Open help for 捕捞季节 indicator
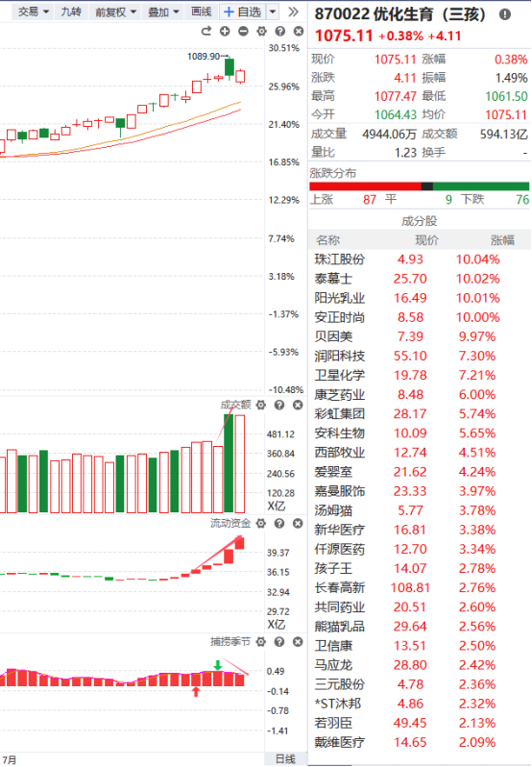 [279, 641]
